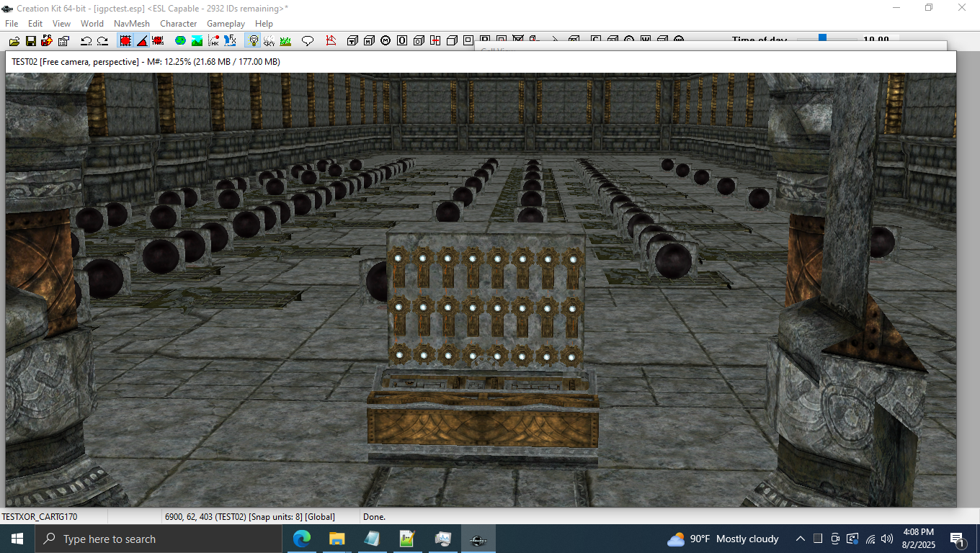The height and width of the screenshot is (553, 980).
Task: Open the Gameplay menu
Action: [x=226, y=24]
